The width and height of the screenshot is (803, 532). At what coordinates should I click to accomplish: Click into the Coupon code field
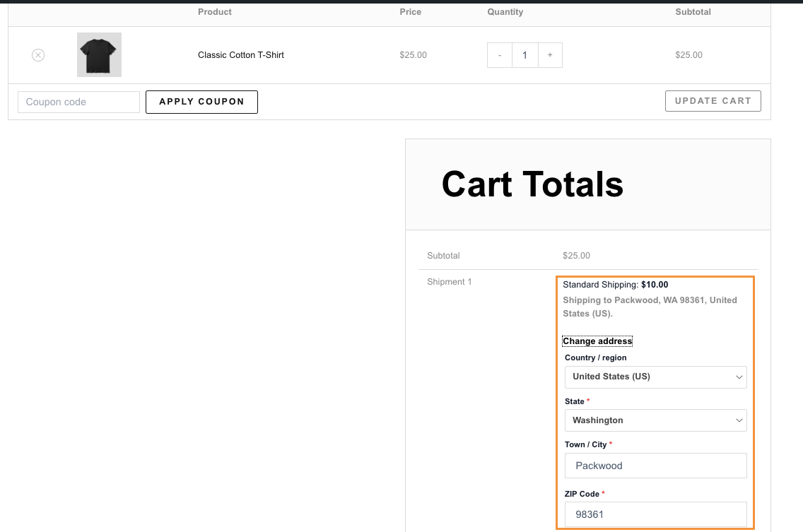[x=78, y=102]
